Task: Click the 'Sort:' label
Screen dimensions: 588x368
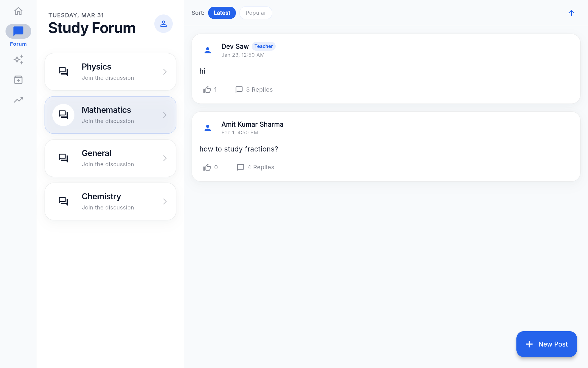Action: tap(198, 13)
